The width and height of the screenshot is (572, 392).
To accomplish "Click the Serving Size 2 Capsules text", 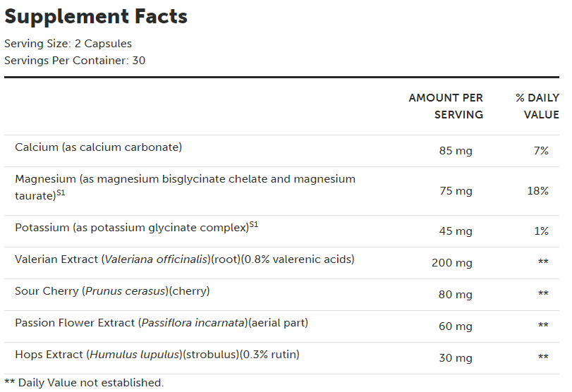I will point(68,44).
